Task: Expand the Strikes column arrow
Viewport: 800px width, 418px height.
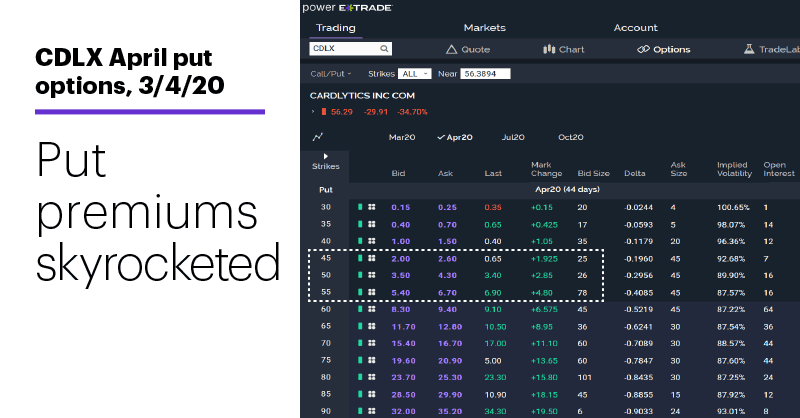Action: click(x=326, y=156)
